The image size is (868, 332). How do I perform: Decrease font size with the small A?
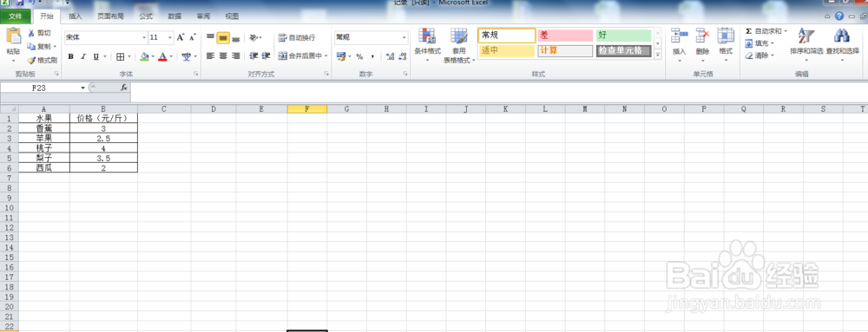[192, 37]
